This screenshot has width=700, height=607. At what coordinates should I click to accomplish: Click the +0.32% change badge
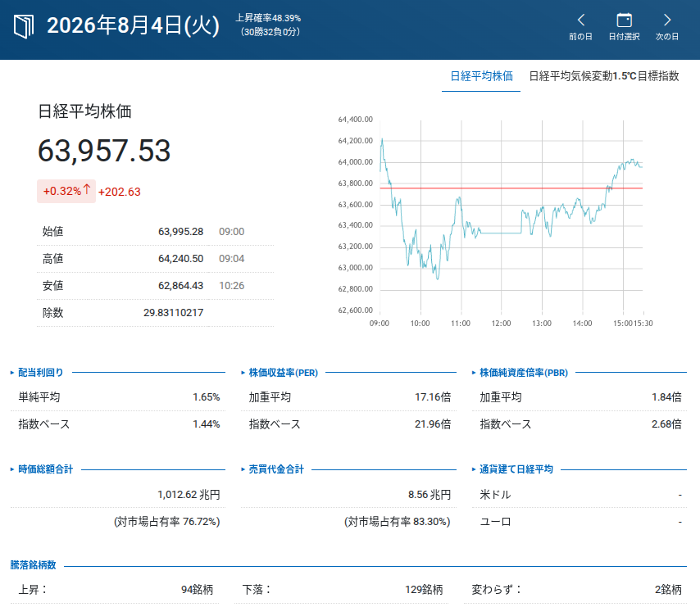(66, 192)
